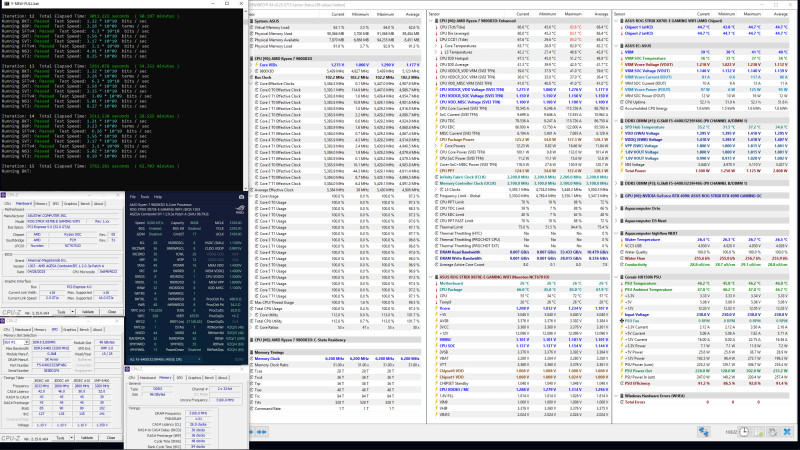Open the Help menu in ZenTimings
The image size is (800, 450).
[158, 196]
